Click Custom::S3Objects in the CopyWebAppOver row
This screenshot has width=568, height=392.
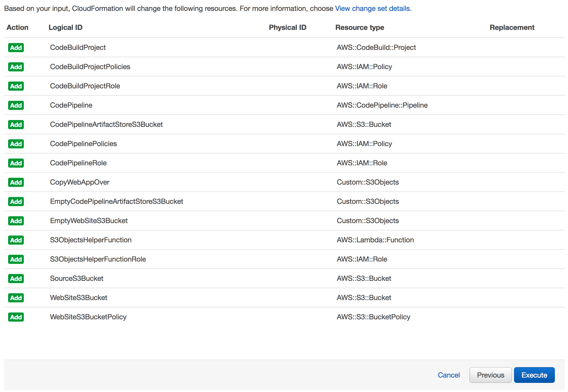point(368,182)
